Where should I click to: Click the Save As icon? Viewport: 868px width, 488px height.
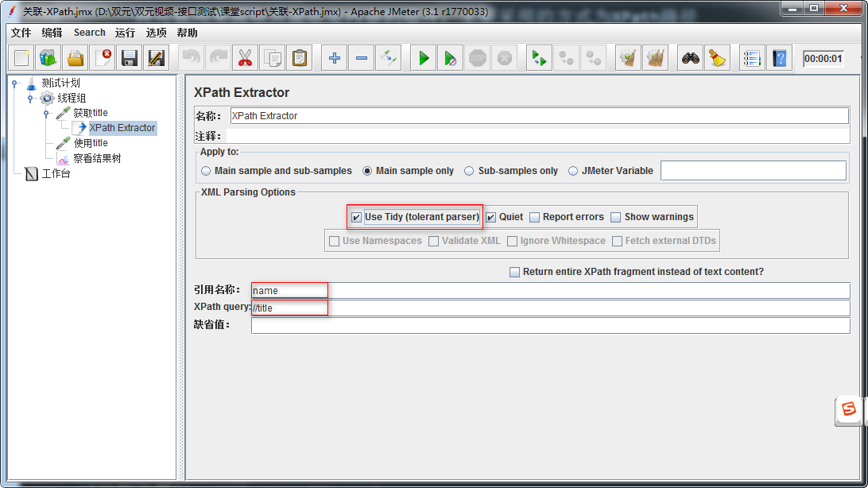157,58
